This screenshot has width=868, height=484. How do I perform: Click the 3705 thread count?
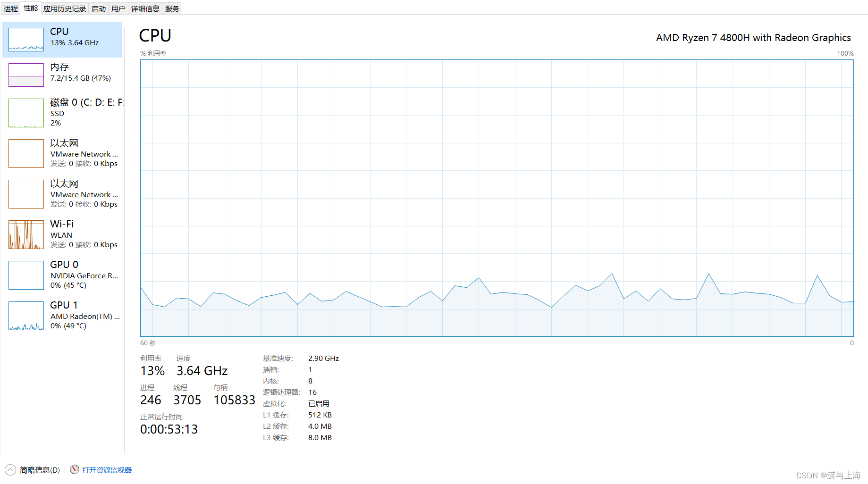pyautogui.click(x=187, y=400)
